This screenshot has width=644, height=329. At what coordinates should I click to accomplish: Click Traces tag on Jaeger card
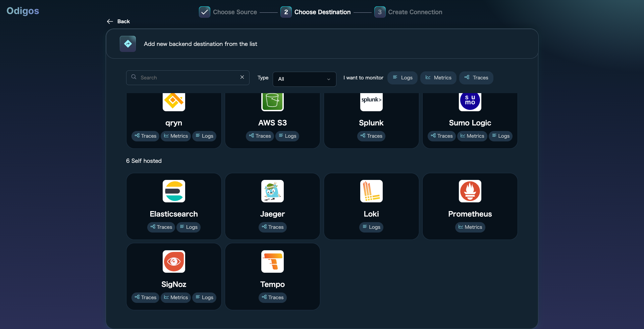[x=272, y=227]
